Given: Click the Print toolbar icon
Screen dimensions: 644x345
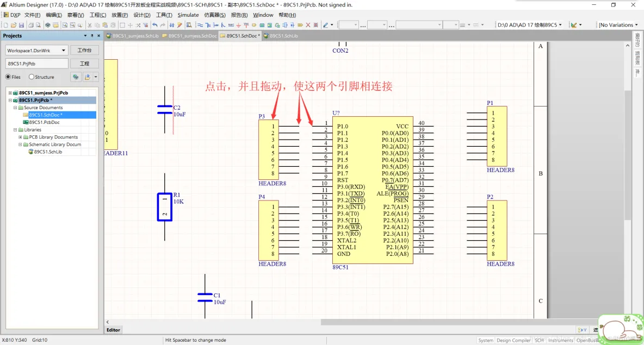Looking at the screenshot, I should (31, 25).
